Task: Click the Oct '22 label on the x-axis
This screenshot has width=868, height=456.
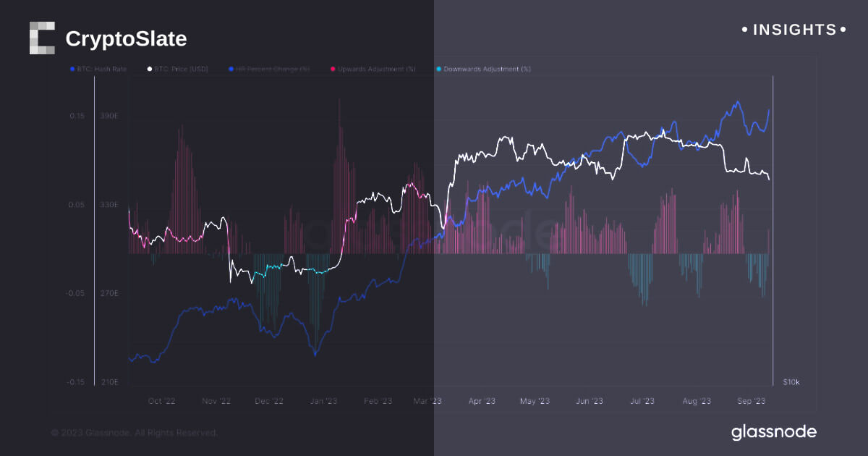Action: (161, 400)
